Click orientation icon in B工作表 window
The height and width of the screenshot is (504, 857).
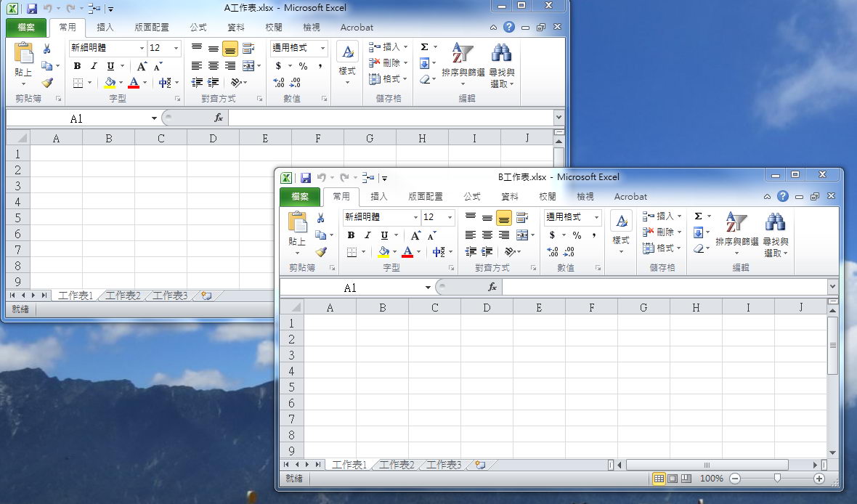pyautogui.click(x=510, y=251)
